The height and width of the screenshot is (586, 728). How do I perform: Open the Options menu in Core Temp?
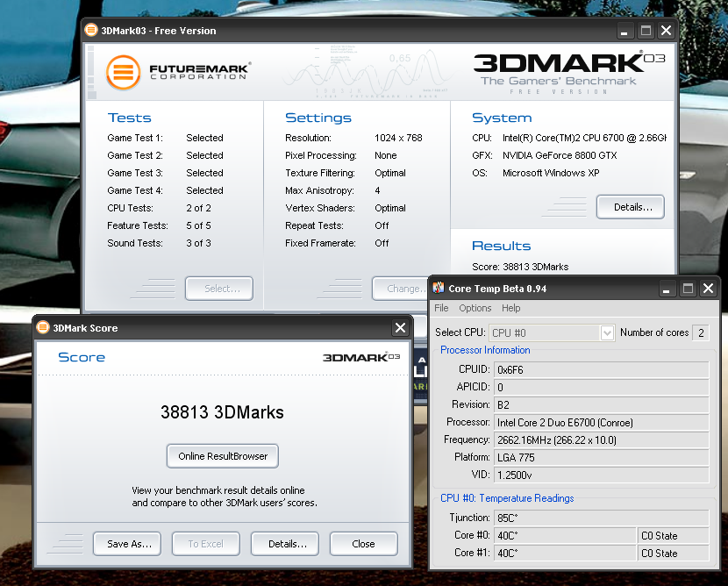(475, 308)
